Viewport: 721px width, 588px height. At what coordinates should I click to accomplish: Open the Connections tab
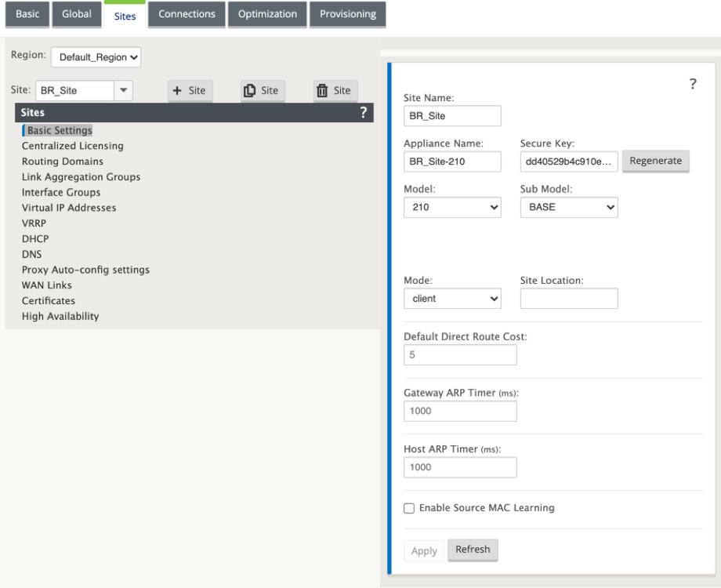(x=187, y=14)
